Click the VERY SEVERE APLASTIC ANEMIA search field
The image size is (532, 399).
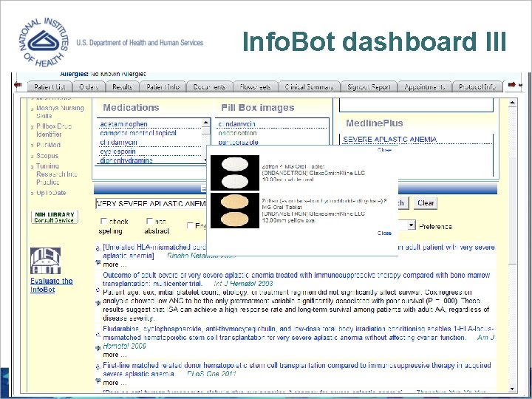(x=151, y=204)
